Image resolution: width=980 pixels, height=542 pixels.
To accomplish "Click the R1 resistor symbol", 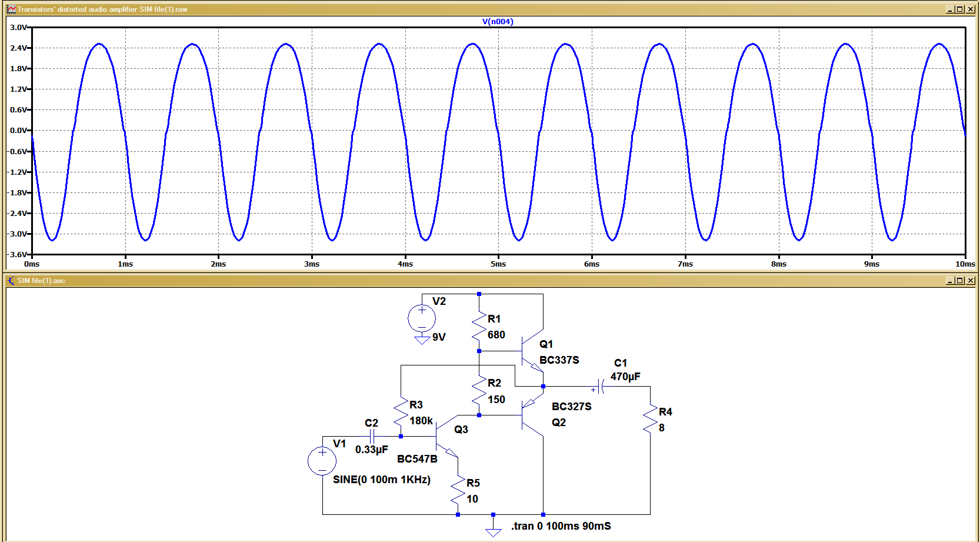I will pos(479,327).
